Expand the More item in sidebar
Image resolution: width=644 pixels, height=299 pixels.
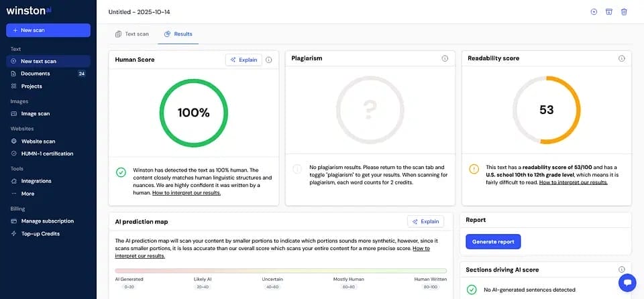pos(28,194)
